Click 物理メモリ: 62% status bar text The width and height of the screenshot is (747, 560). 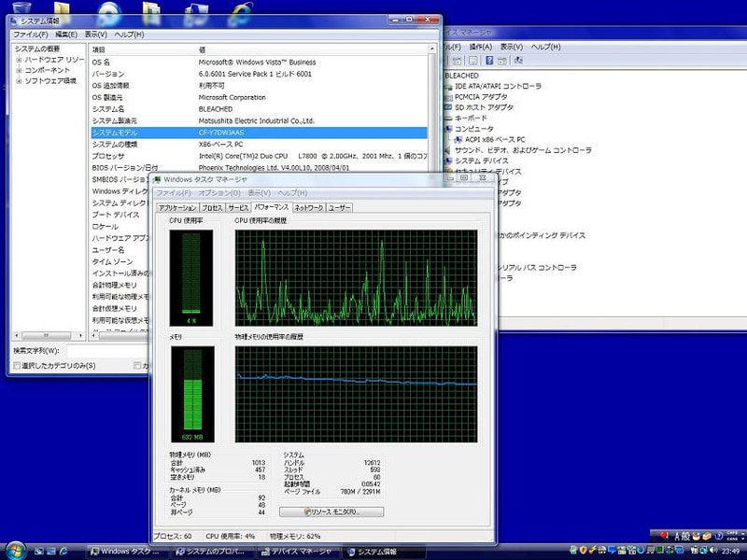[x=295, y=536]
